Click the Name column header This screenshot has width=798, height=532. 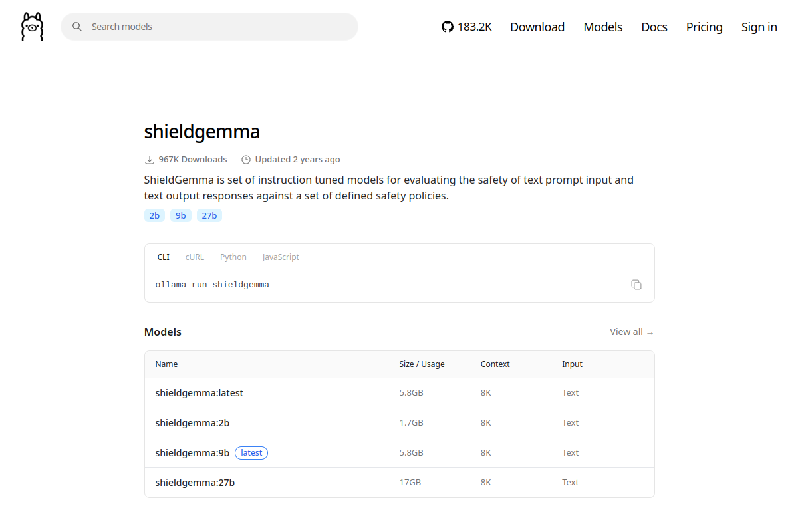tap(166, 364)
